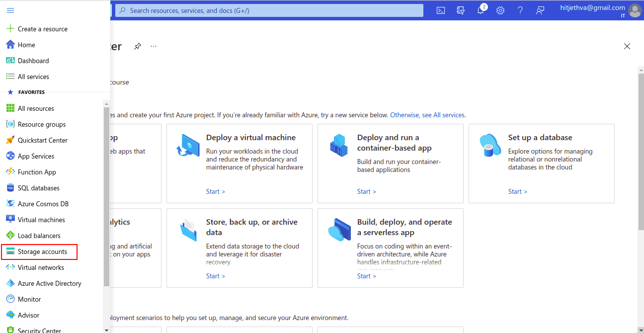Click the search resources, services, and docs box

click(269, 10)
